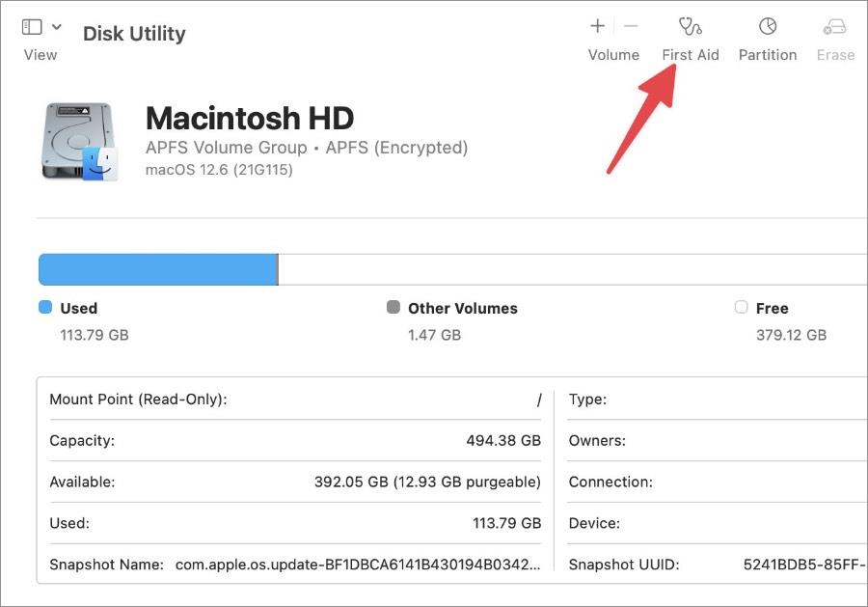This screenshot has width=868, height=607.
Task: Select the Owners row label
Action: 597,441
